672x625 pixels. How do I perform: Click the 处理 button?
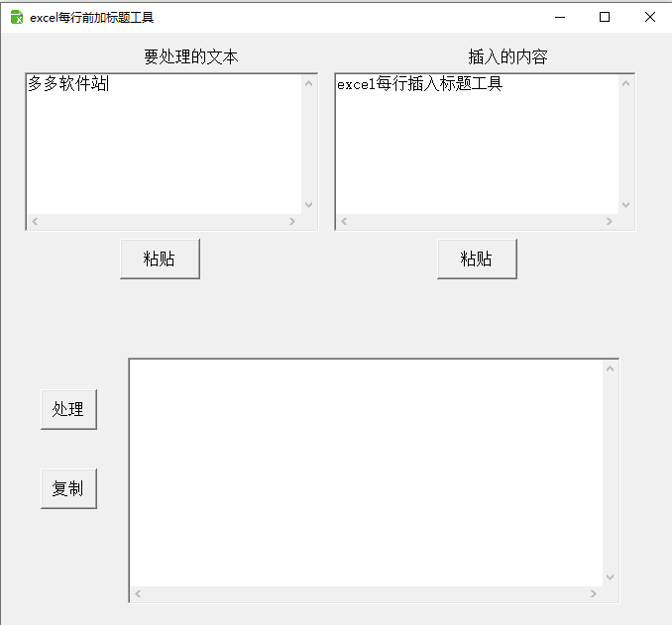pyautogui.click(x=68, y=409)
